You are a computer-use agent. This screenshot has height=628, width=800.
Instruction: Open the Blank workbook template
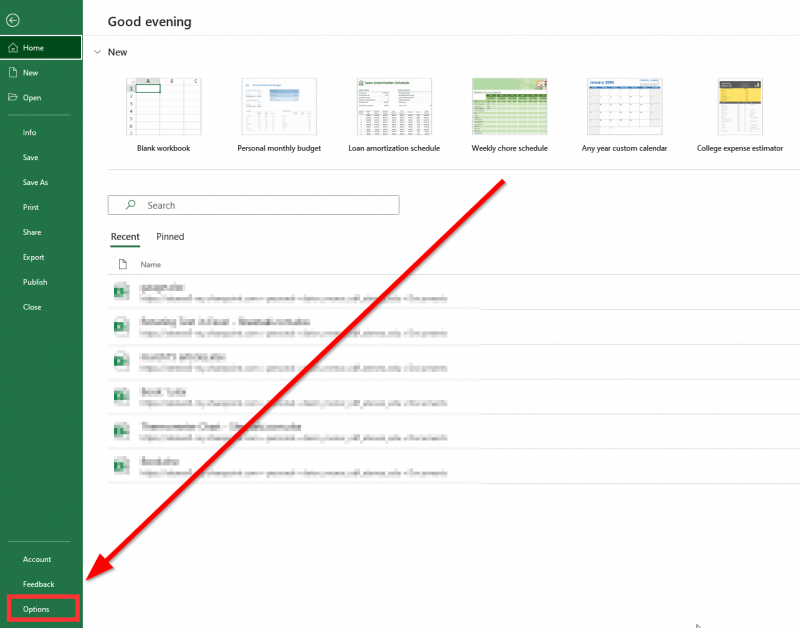coord(163,106)
